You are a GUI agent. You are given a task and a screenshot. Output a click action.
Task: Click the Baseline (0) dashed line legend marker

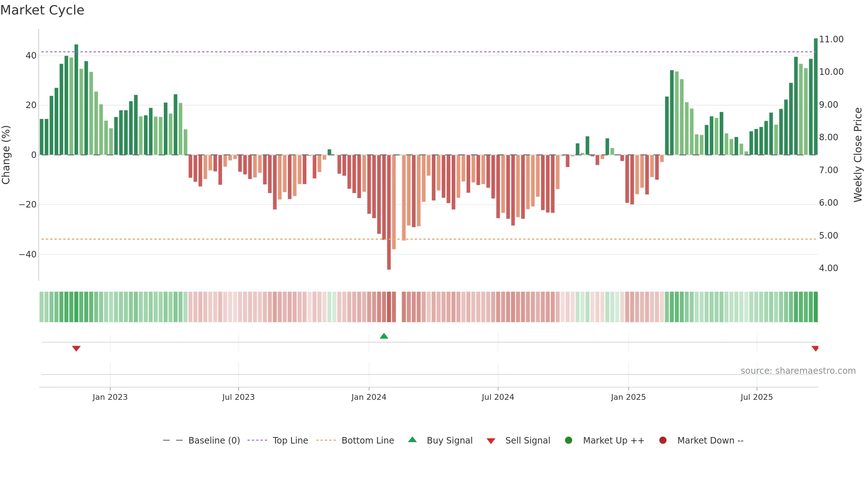(x=173, y=440)
